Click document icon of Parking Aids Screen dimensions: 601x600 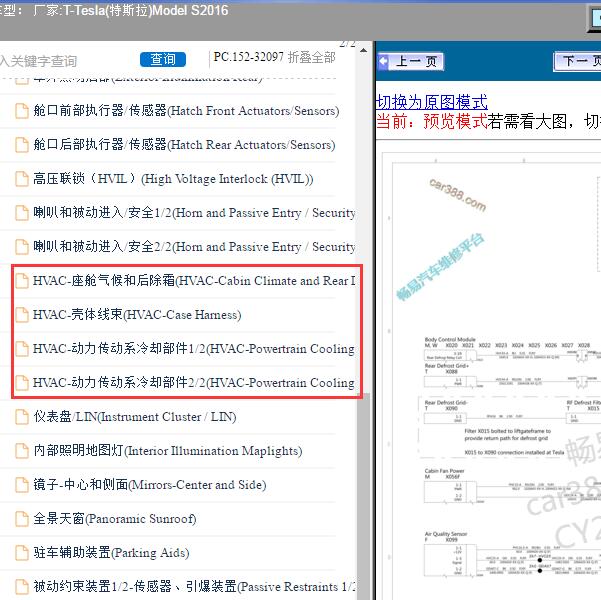(22, 552)
